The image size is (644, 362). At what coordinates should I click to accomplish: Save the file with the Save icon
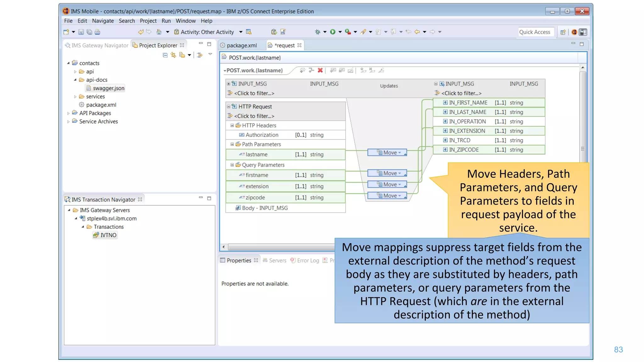pos(81,32)
